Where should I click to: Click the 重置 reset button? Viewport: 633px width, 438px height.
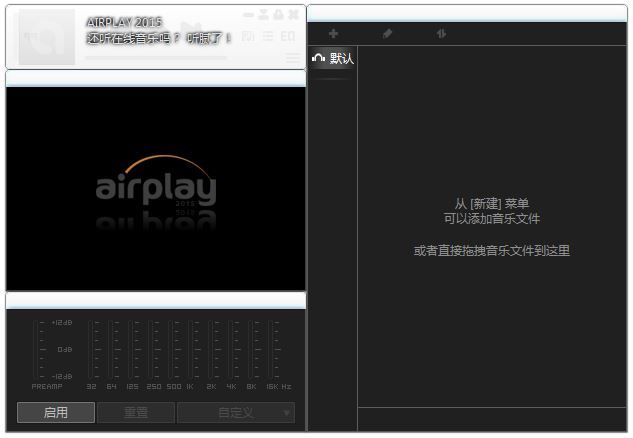pyautogui.click(x=136, y=412)
